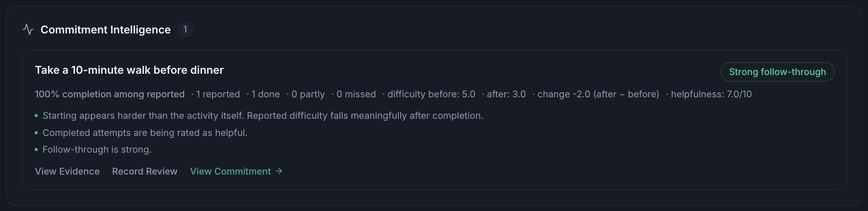Click the 0 missed stat

point(356,94)
